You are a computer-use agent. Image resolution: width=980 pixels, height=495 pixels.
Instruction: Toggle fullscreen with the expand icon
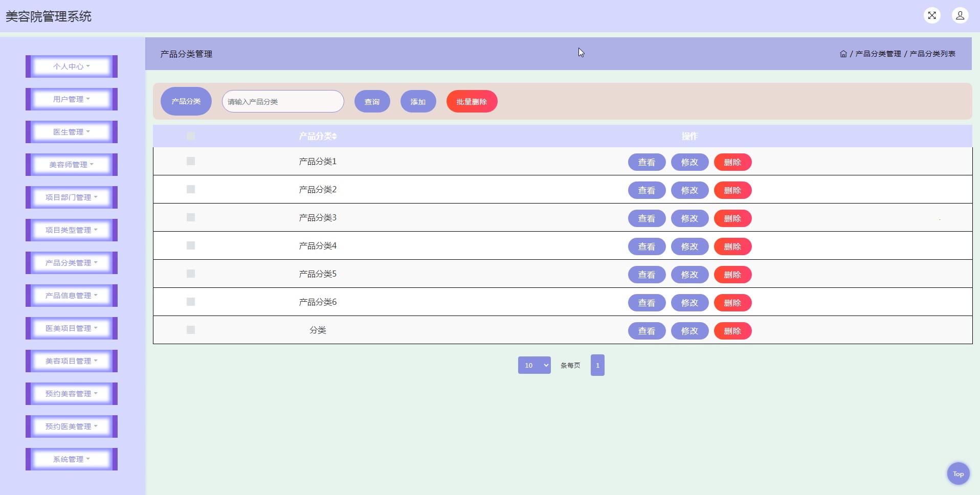[x=932, y=15]
